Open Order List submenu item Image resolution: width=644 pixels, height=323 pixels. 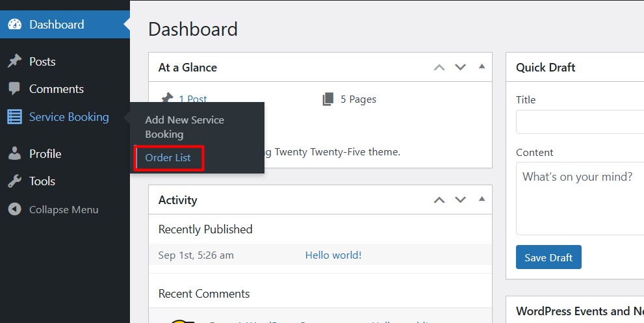pyautogui.click(x=168, y=158)
